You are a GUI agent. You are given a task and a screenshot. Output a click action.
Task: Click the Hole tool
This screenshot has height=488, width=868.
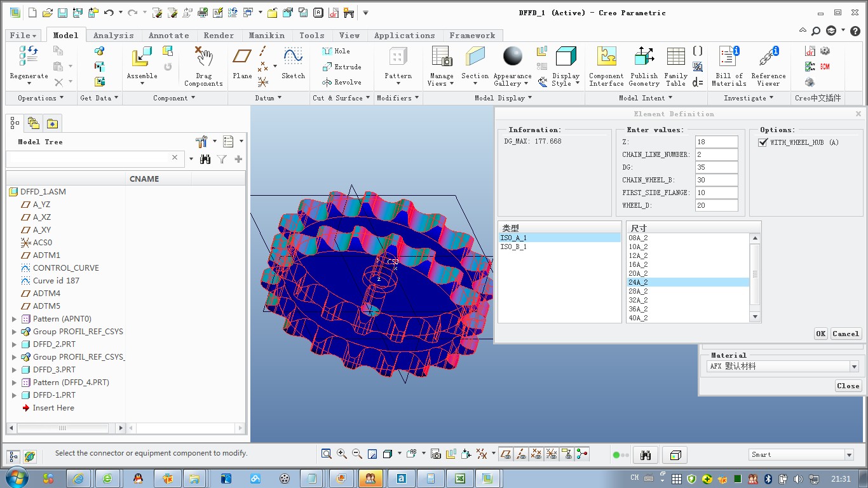336,51
